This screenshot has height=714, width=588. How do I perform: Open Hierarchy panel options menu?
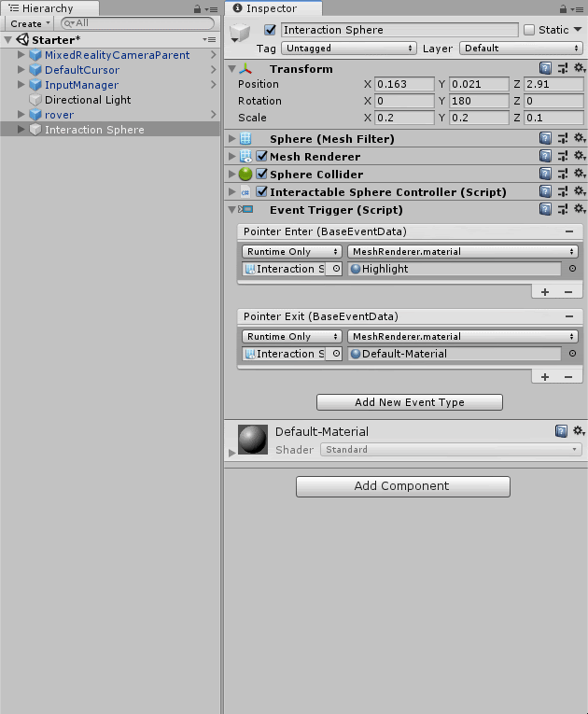tap(211, 8)
